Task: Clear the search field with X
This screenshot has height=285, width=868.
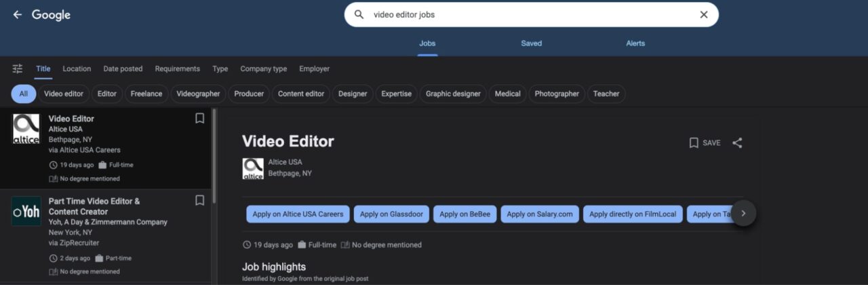Action: point(704,14)
